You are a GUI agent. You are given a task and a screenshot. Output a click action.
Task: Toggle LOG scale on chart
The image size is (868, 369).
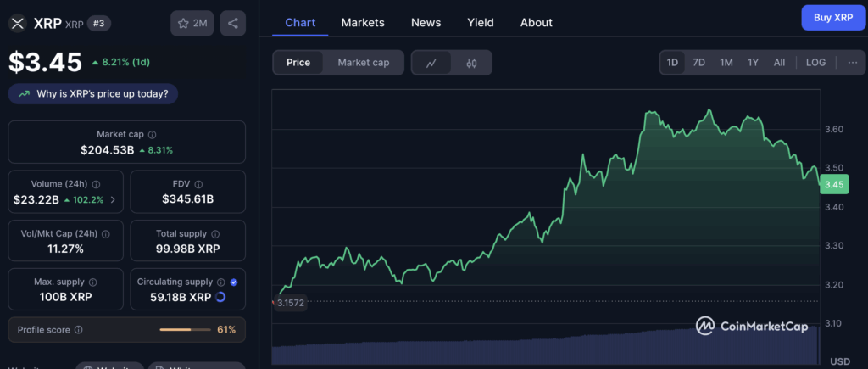[x=816, y=63]
